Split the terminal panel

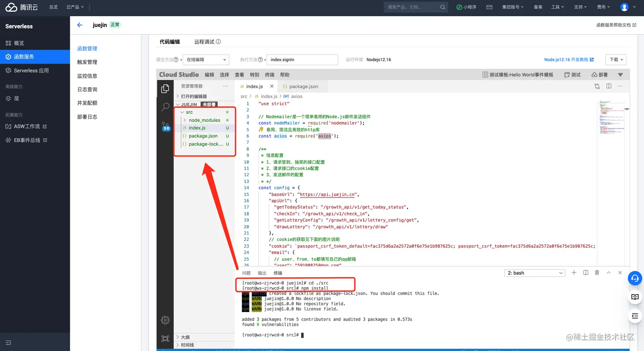[x=586, y=273]
